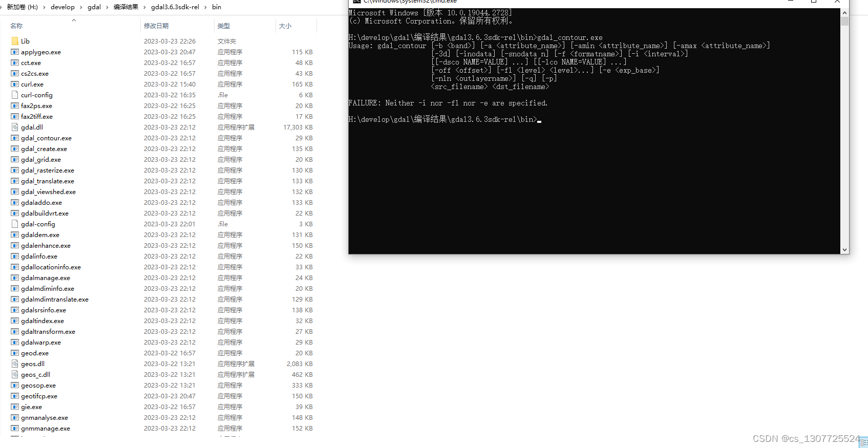
Task: Expand breadcrumb arrow after develop
Action: click(x=81, y=7)
